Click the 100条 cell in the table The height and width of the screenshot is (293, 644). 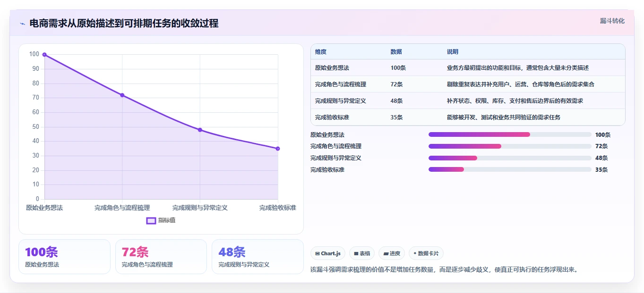tap(398, 68)
